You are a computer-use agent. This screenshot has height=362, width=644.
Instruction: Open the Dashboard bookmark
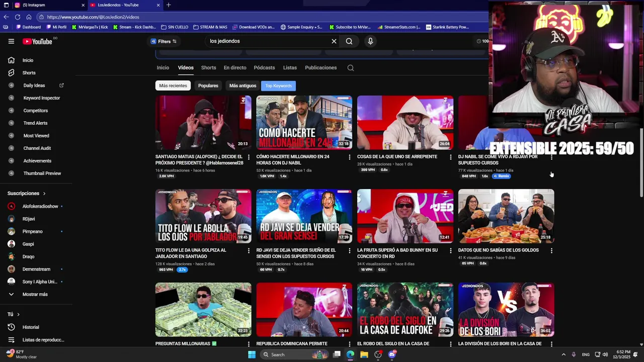click(28, 27)
